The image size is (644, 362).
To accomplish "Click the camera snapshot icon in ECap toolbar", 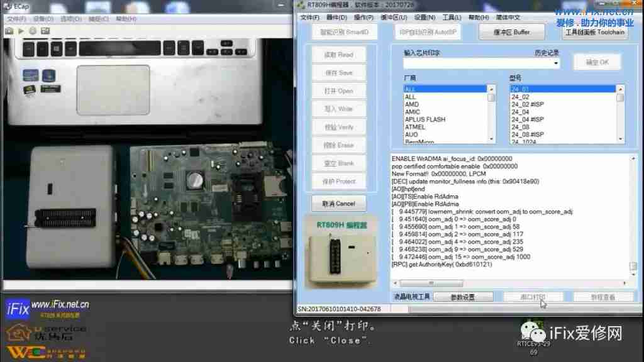I will coord(9,30).
